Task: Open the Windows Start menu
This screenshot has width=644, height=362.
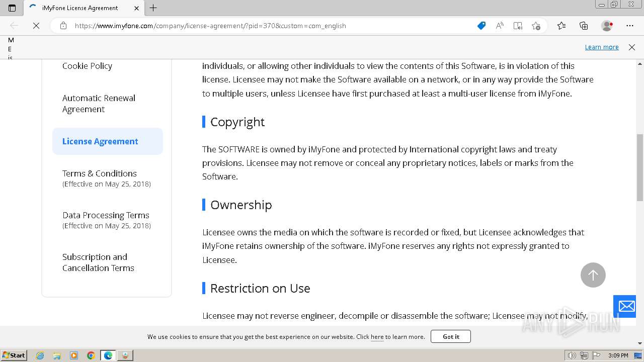Action: (14, 355)
